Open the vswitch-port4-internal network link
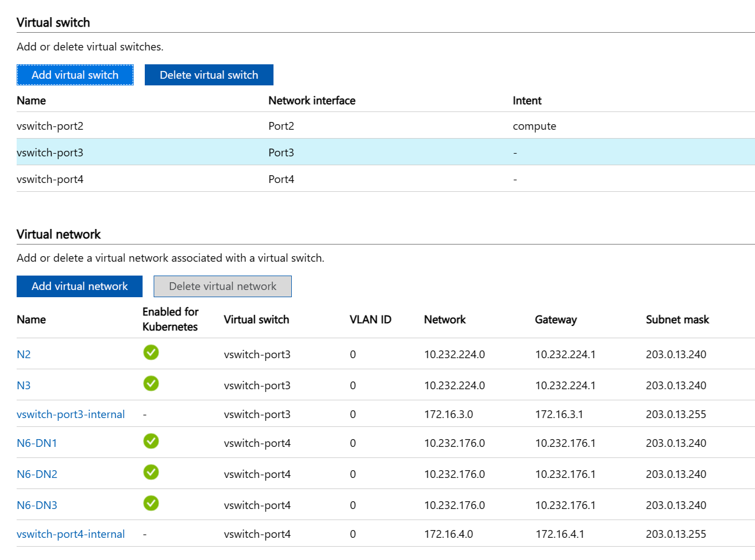The width and height of the screenshot is (755, 560). click(70, 534)
